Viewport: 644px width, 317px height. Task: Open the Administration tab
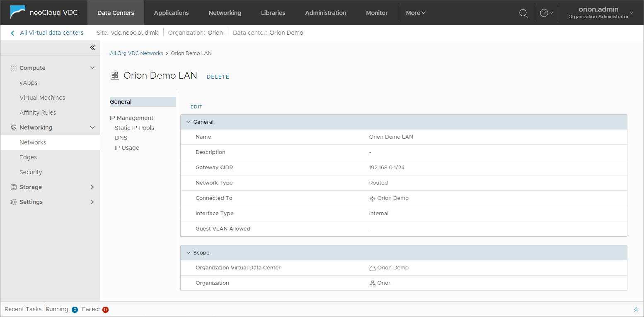click(x=326, y=13)
